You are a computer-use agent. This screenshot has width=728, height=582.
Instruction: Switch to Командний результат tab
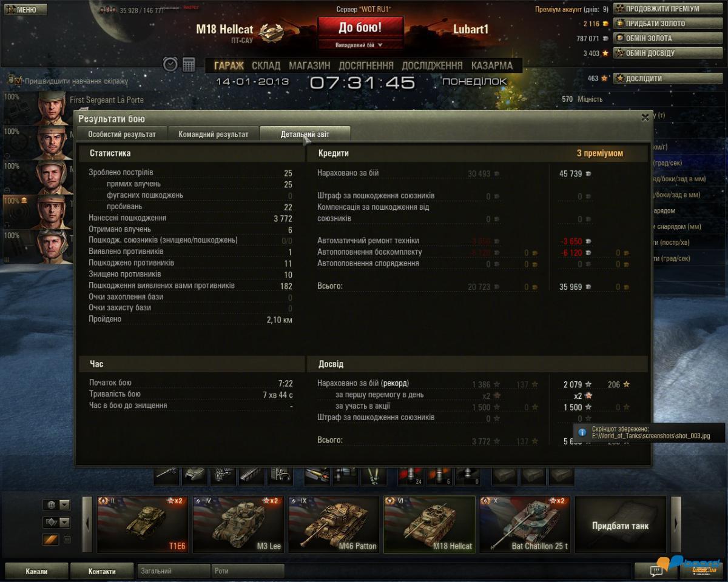coord(213,134)
